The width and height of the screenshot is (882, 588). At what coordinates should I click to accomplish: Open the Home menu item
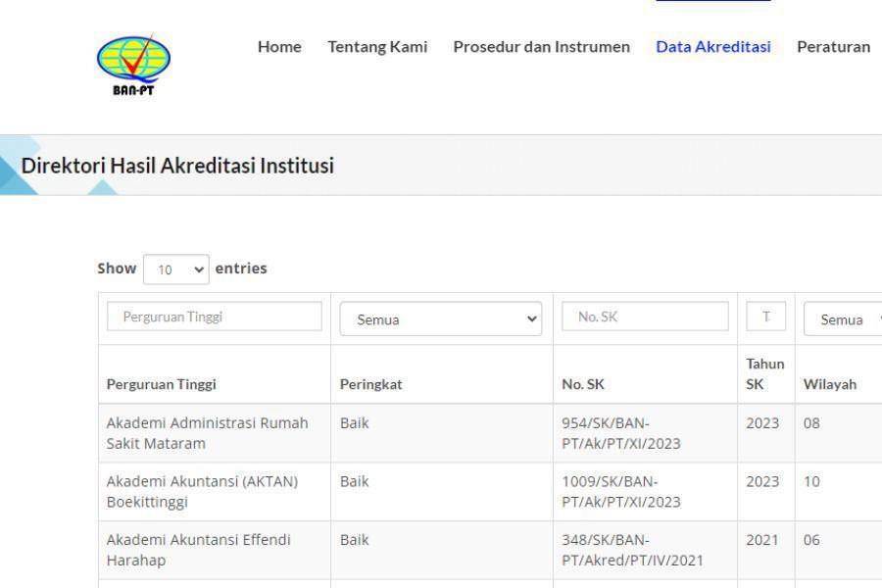click(x=279, y=47)
